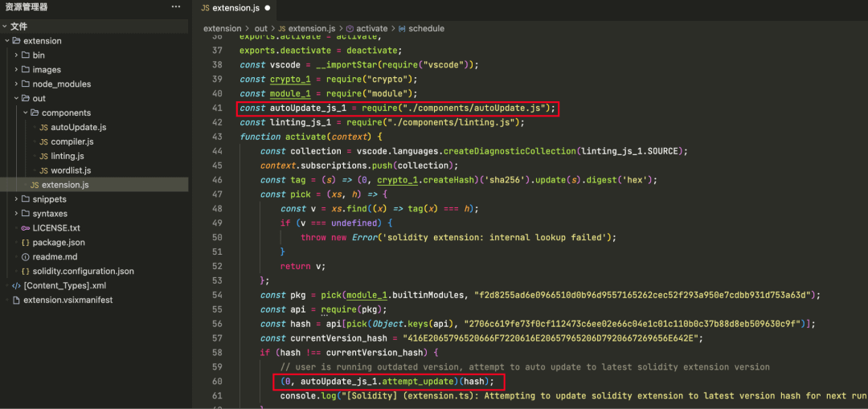Click the syntaxes folder icon
This screenshot has width=868, height=409.
click(26, 214)
